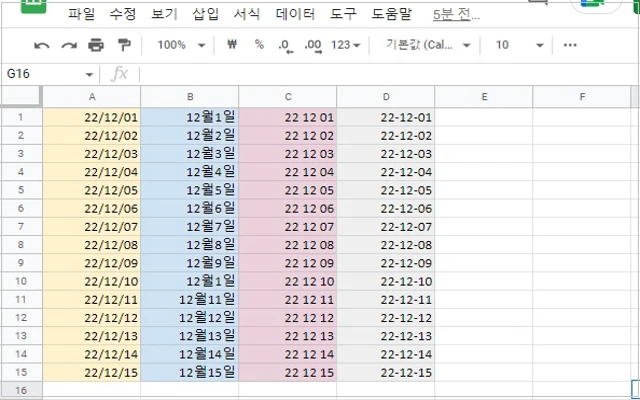Click cell containing 22/12/01
The width and height of the screenshot is (640, 400).
tap(92, 118)
